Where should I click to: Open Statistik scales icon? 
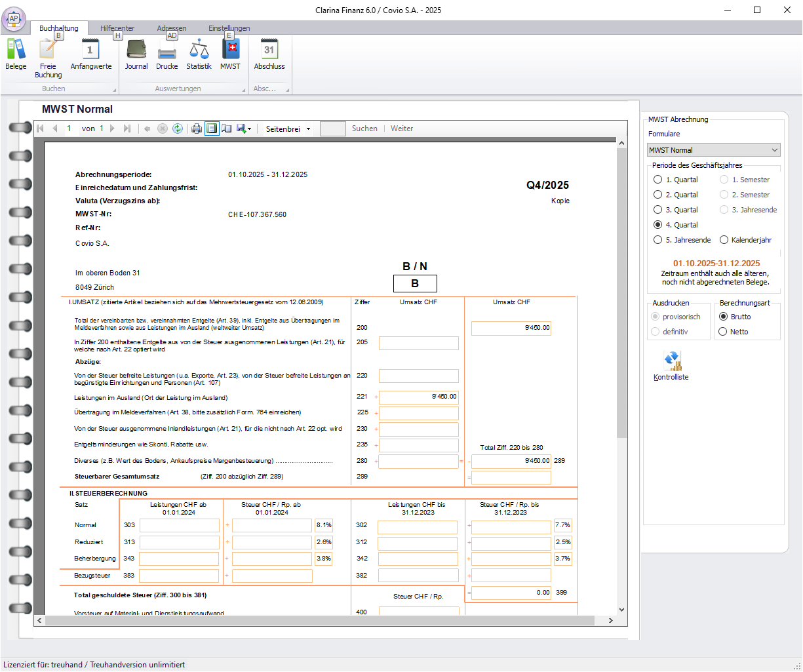199,54
